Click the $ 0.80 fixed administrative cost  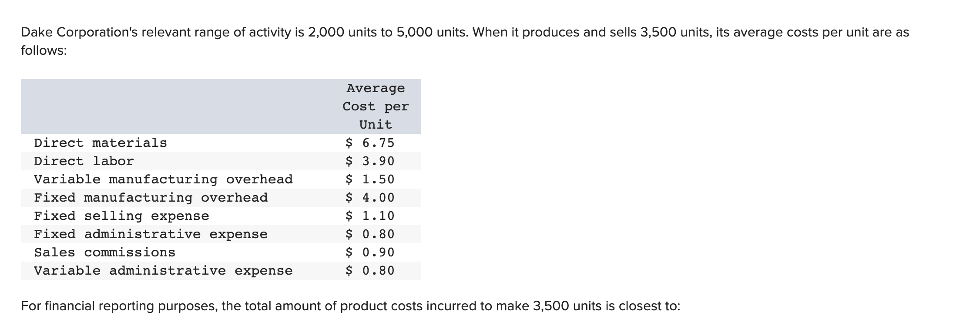coord(370,234)
